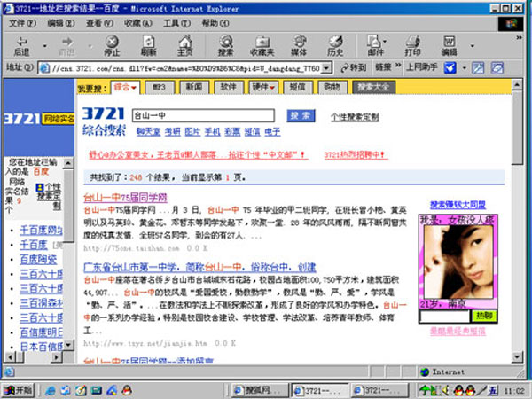Open the 查看(V) menu
This screenshot has height=399, width=532.
99,23
